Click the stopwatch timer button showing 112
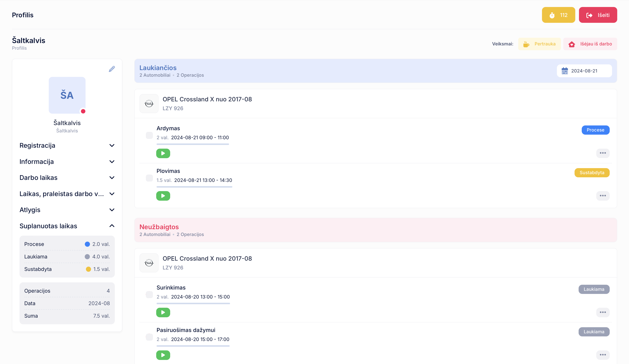 (558, 15)
